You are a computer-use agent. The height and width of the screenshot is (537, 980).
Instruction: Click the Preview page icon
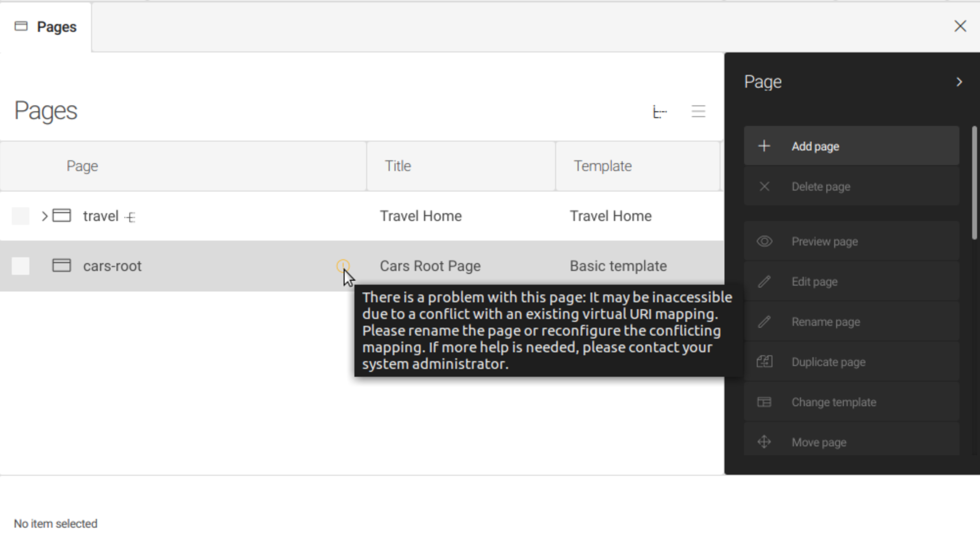click(x=765, y=241)
